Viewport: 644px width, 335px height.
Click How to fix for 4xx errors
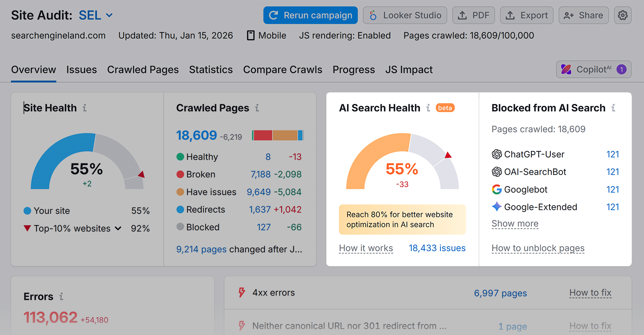pyautogui.click(x=590, y=293)
